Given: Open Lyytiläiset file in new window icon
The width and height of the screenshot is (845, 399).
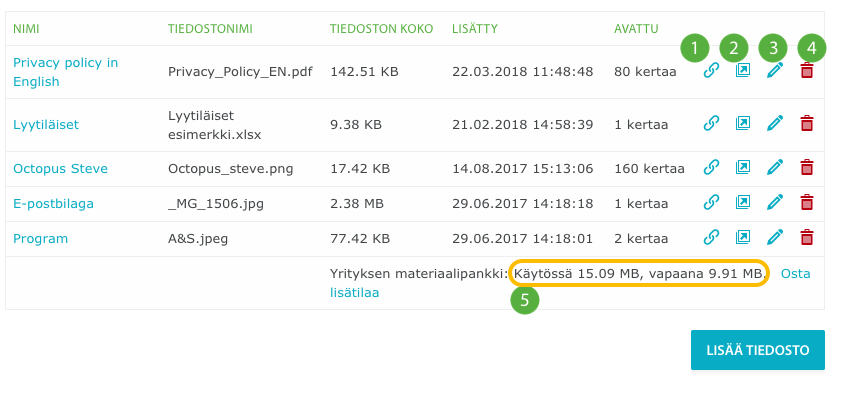Looking at the screenshot, I should 743,123.
